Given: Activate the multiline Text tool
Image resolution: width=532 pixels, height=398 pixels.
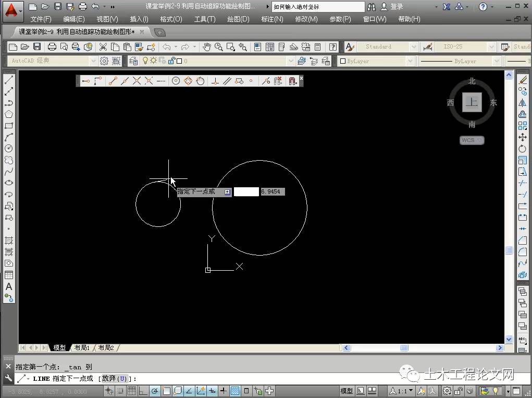Looking at the screenshot, I should click(x=8, y=286).
